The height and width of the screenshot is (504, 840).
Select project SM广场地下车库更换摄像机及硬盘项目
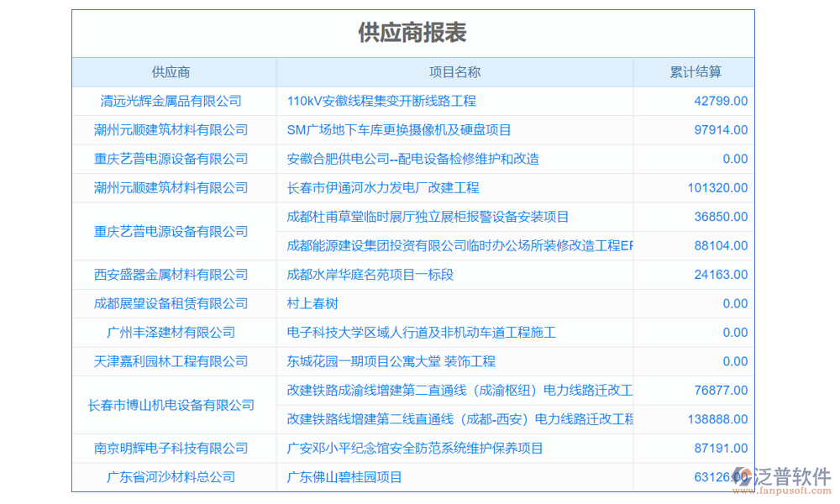[399, 130]
